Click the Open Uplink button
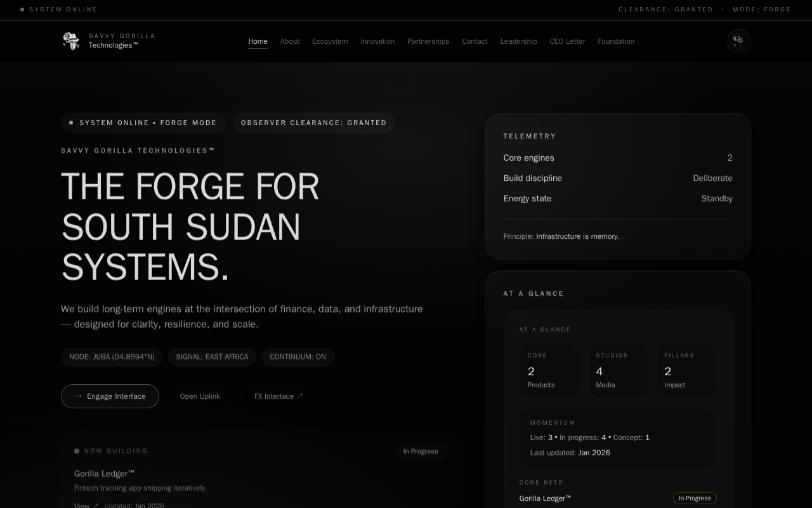 pos(200,396)
